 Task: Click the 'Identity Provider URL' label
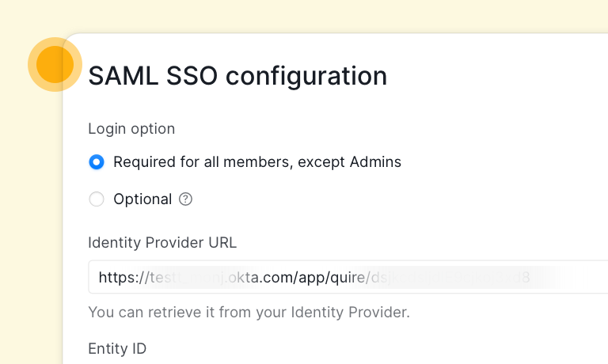pyautogui.click(x=162, y=243)
